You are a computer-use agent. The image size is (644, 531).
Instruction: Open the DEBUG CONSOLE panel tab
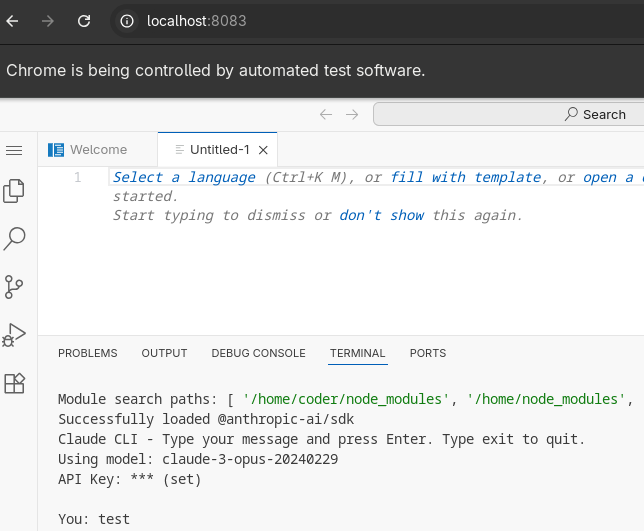click(258, 353)
